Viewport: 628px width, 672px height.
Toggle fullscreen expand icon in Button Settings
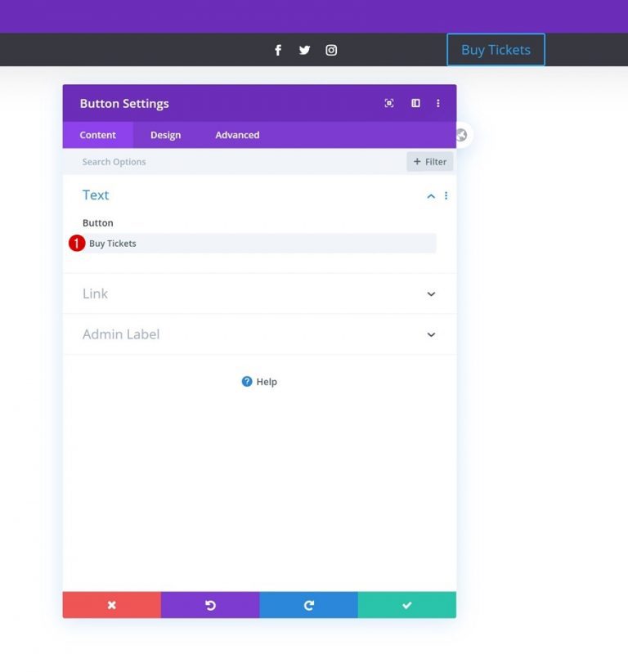[x=389, y=103]
